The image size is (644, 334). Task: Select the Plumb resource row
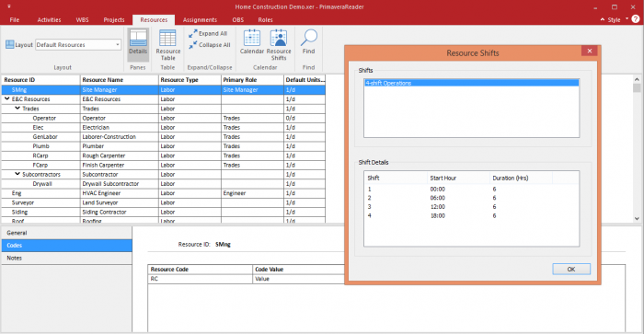[x=164, y=146]
